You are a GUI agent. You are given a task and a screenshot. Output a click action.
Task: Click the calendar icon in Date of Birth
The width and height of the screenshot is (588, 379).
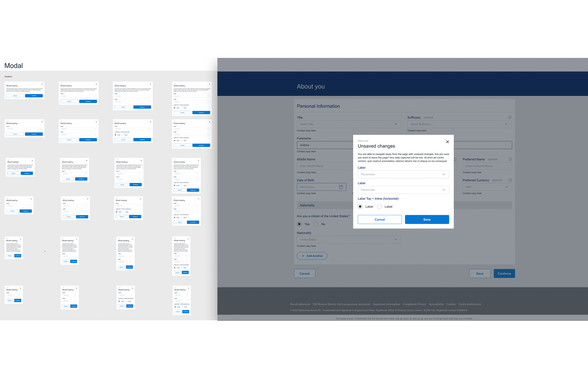pos(341,187)
